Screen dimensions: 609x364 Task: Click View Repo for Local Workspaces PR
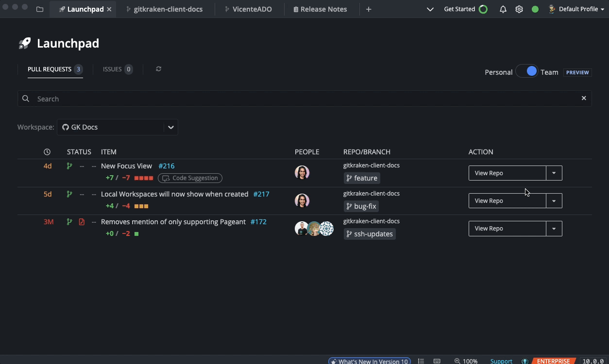(x=507, y=200)
